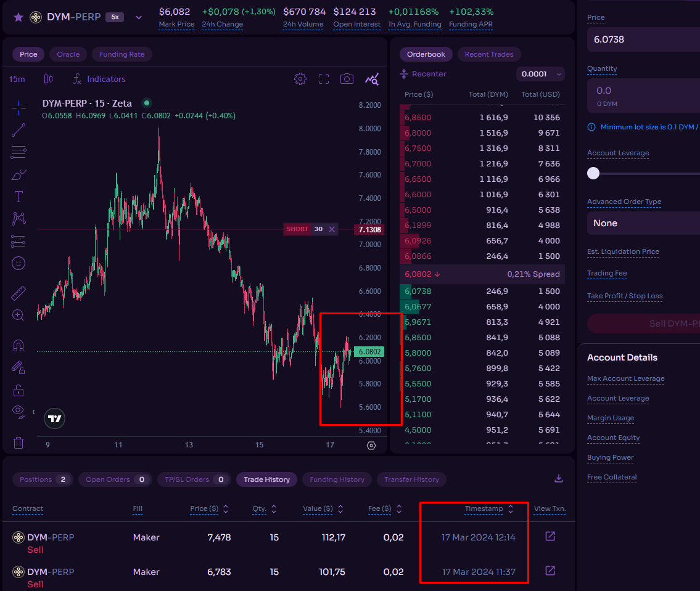Toggle visibility of all drawings eye icon

pyautogui.click(x=19, y=410)
